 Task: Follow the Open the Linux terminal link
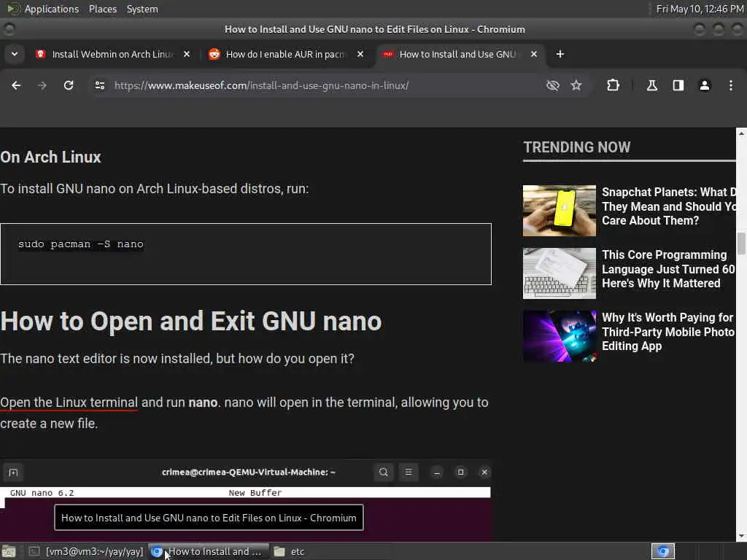click(69, 402)
